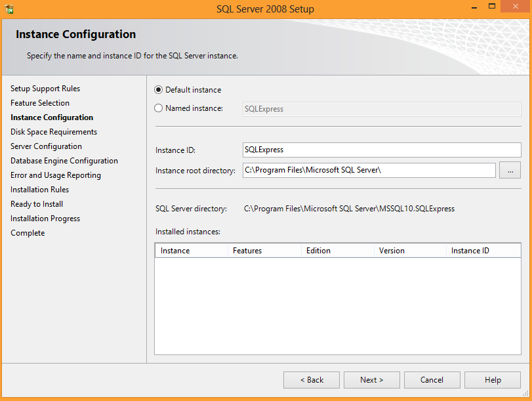532x401 pixels.
Task: Select Error and Usage Reporting step
Action: click(56, 175)
